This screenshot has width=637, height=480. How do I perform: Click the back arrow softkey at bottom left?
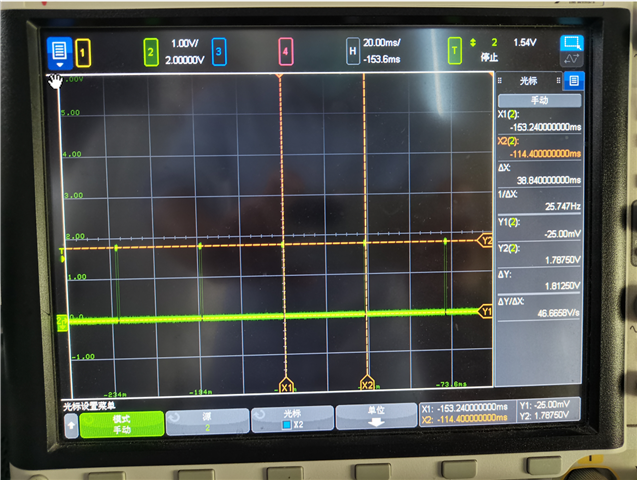(71, 426)
